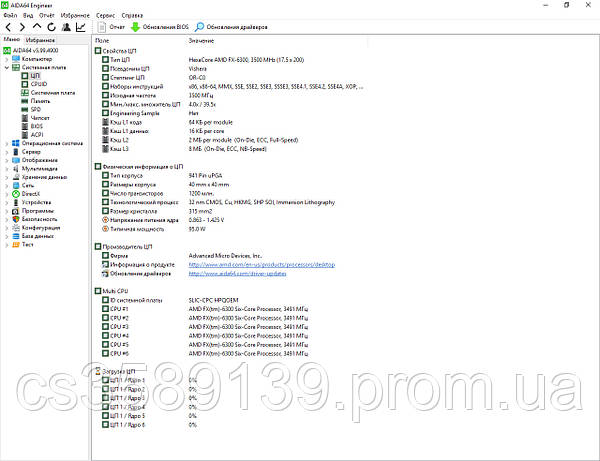This screenshot has width=600, height=461.
Task: Click the Поле column header
Action: pyautogui.click(x=102, y=41)
